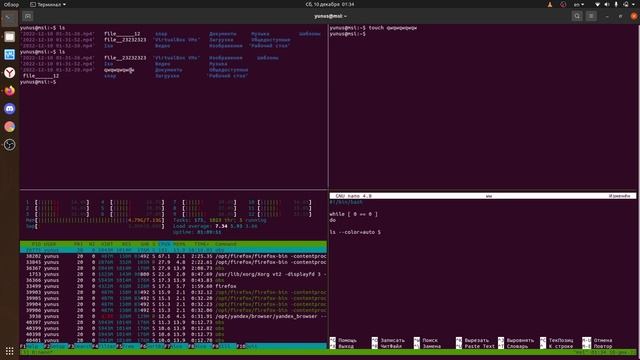
Task: Open the volume indicator icon
Action: pos(607,4)
